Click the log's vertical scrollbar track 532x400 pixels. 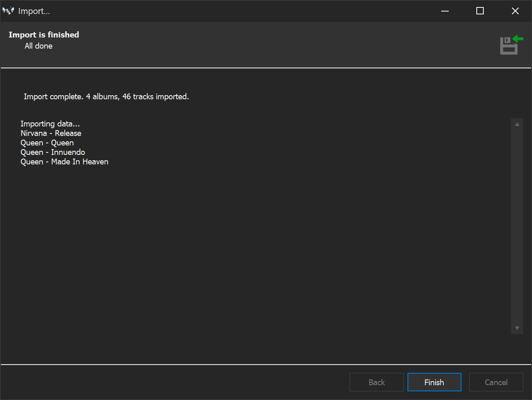pyautogui.click(x=517, y=226)
